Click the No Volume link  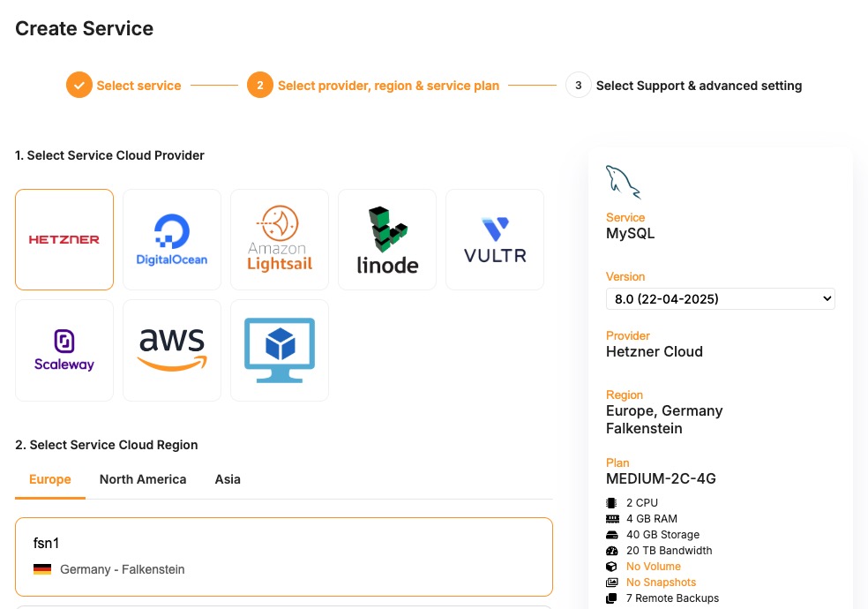click(x=654, y=567)
